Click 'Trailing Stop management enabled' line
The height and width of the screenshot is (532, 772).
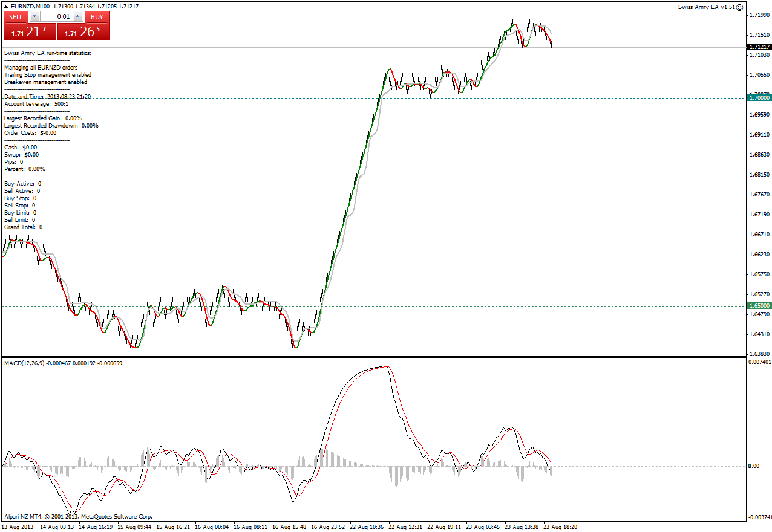[x=48, y=75]
